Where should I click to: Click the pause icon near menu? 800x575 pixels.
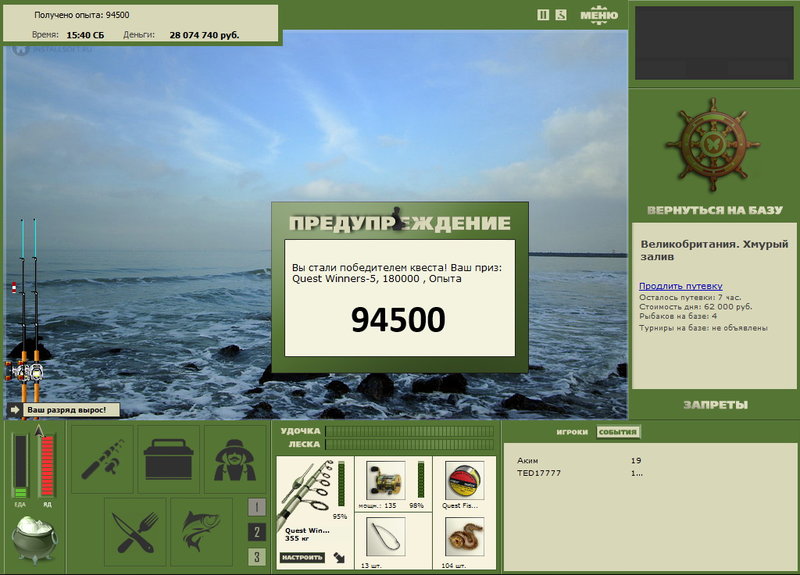[543, 15]
